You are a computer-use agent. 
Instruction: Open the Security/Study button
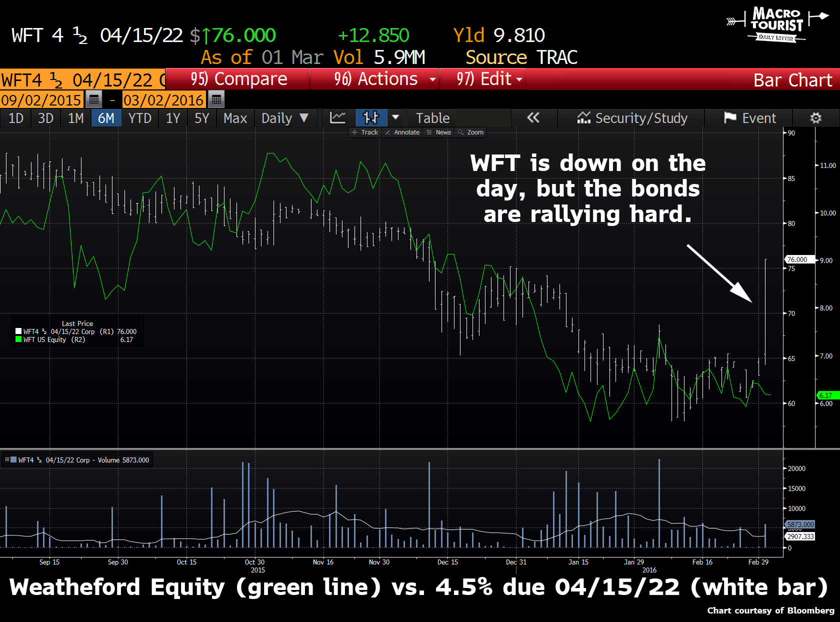point(631,118)
